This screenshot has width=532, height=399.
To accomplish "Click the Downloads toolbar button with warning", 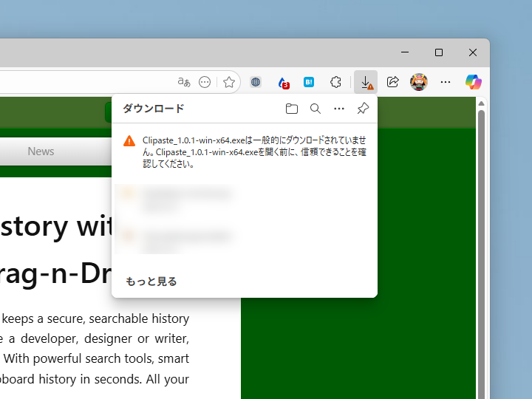I will click(366, 82).
